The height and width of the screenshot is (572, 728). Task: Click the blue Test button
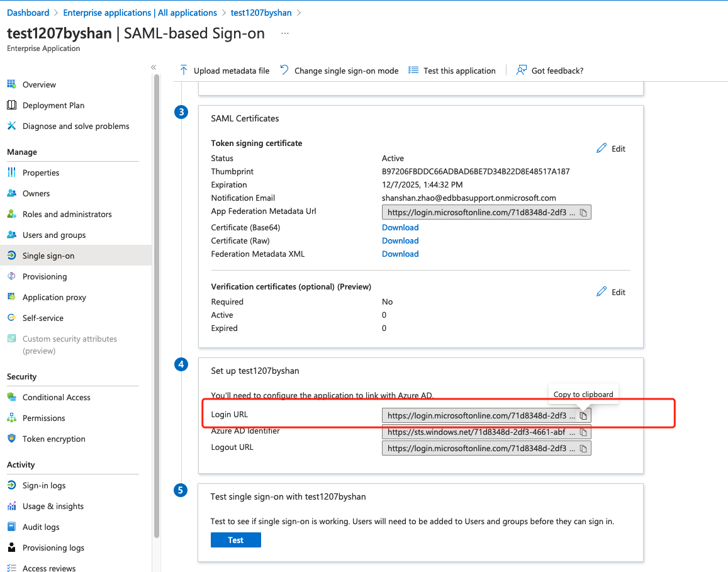tap(236, 540)
